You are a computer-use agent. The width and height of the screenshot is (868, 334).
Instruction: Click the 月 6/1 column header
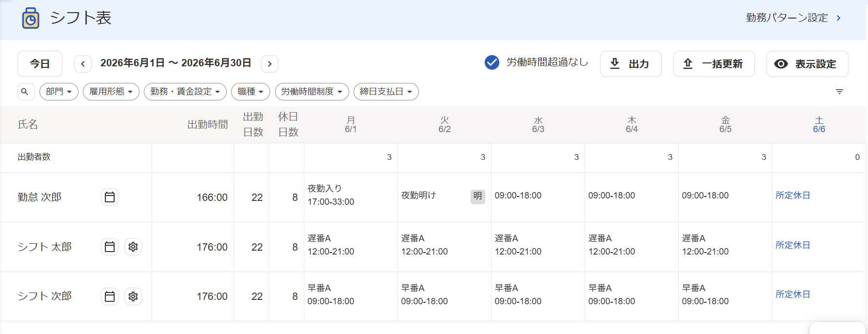(x=351, y=125)
